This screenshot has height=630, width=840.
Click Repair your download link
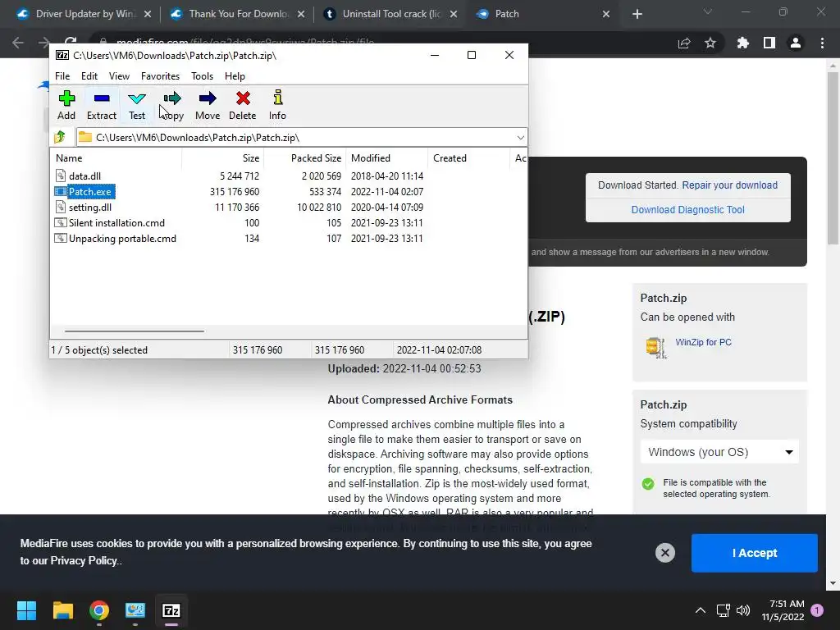(x=729, y=185)
